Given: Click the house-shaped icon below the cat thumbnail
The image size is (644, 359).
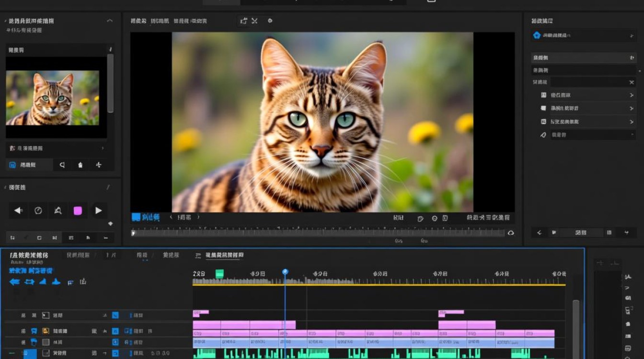Looking at the screenshot, I should click(x=80, y=165).
